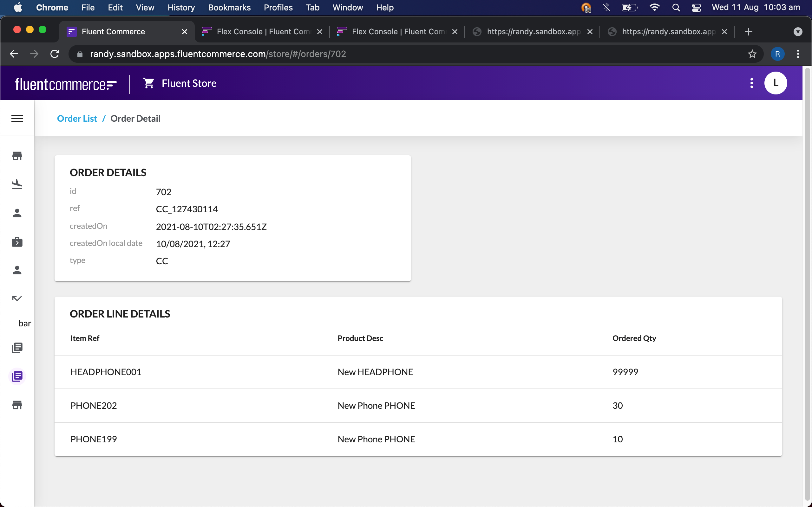Click the user avatar labeled L
The width and height of the screenshot is (812, 507).
click(x=776, y=83)
